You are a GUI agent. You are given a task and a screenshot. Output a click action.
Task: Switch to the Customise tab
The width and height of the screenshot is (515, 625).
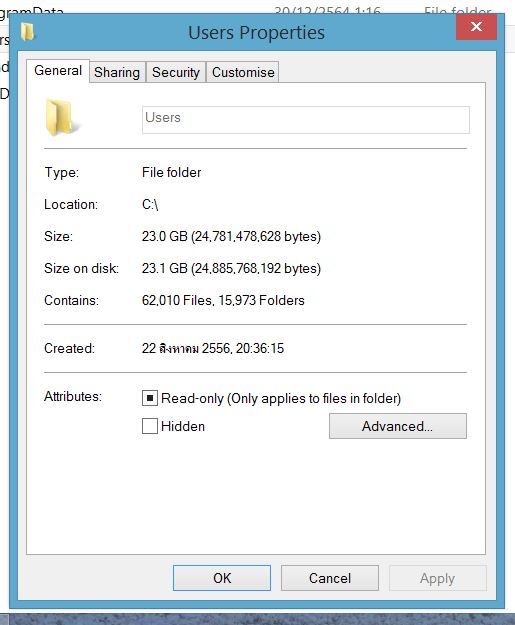tap(243, 72)
